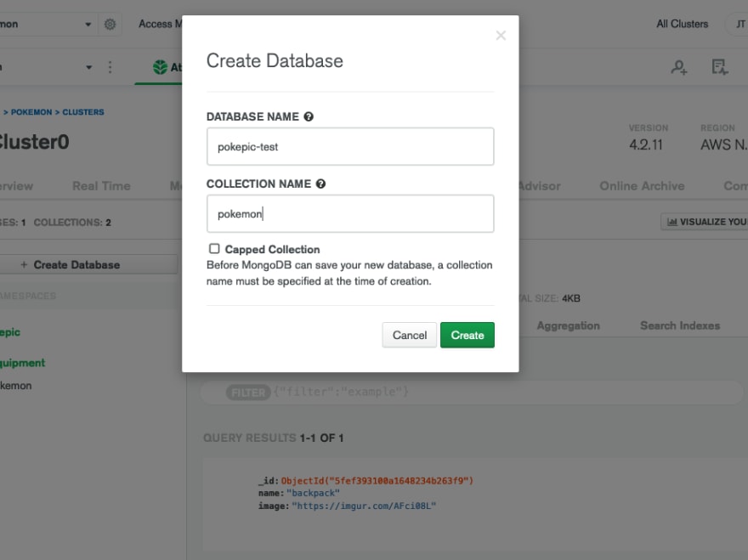Go to CLUSTERS breadcrumb link
Viewport: 748px width, 560px height.
click(83, 112)
